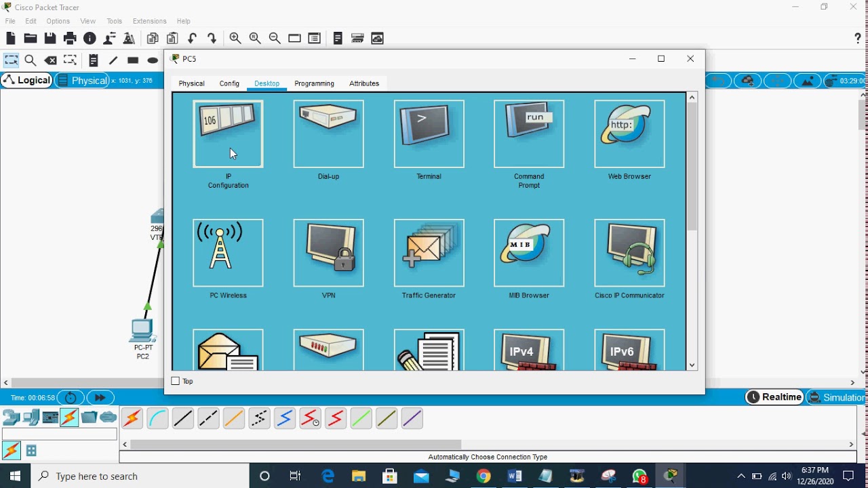Click the Copy toolbar icon

pos(153,39)
